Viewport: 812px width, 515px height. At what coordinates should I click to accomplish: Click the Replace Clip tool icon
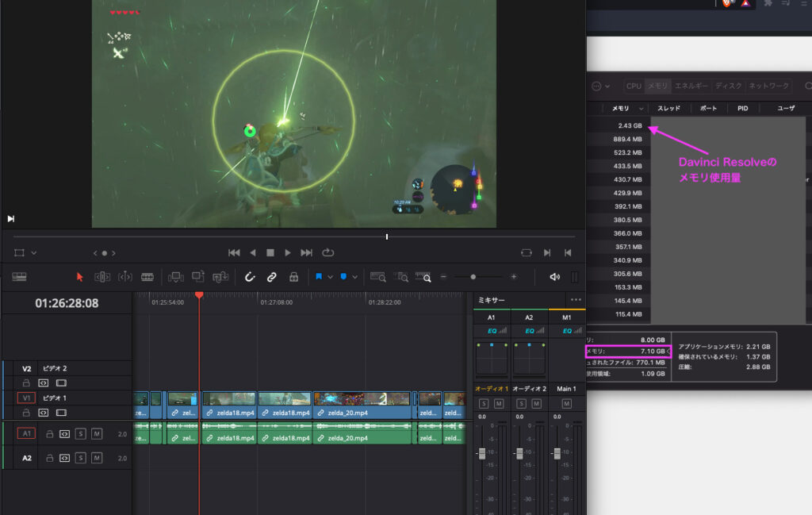[220, 277]
